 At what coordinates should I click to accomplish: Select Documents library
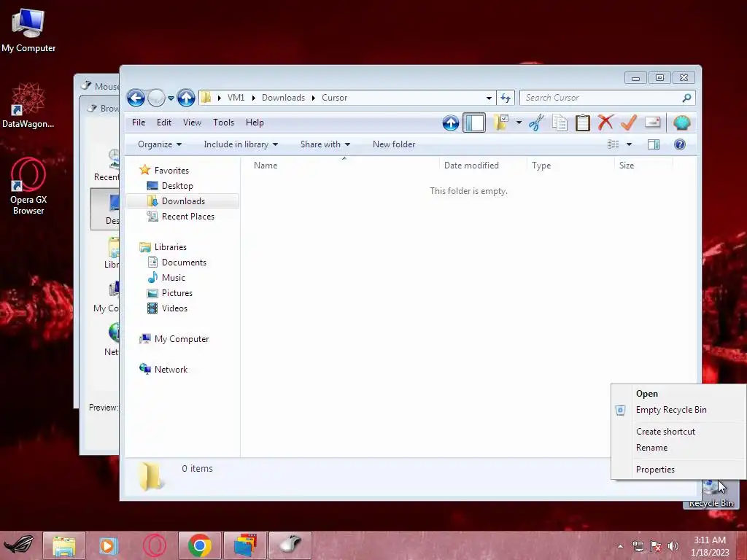pos(184,262)
